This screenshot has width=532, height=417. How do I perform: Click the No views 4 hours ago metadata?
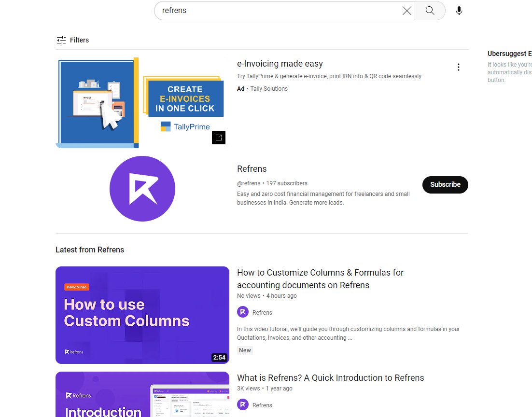coord(267,295)
